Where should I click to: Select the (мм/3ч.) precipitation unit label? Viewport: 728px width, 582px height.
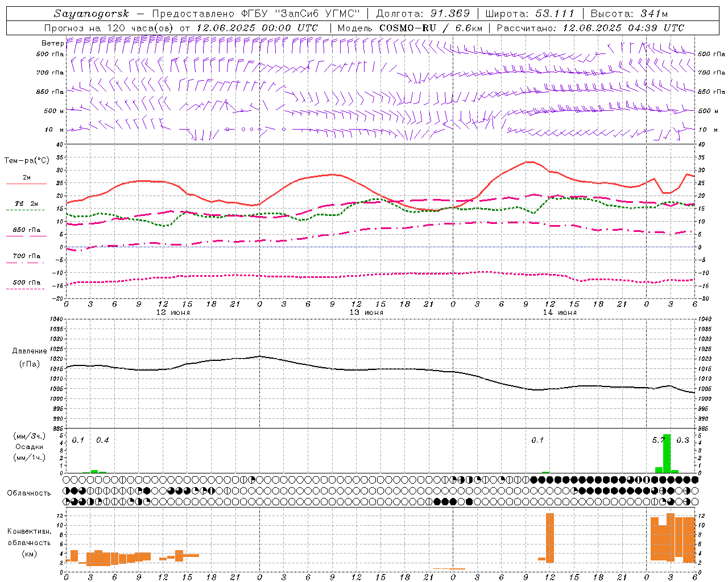point(29,436)
